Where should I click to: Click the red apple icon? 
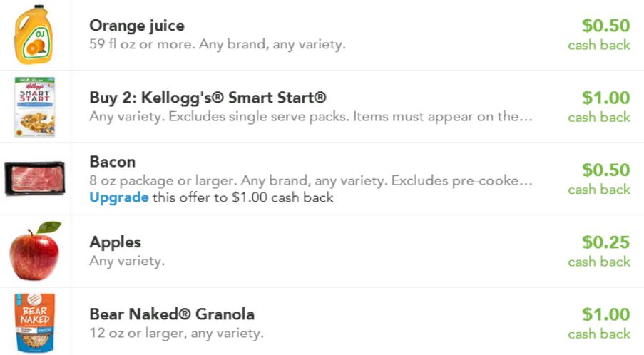pos(34,251)
